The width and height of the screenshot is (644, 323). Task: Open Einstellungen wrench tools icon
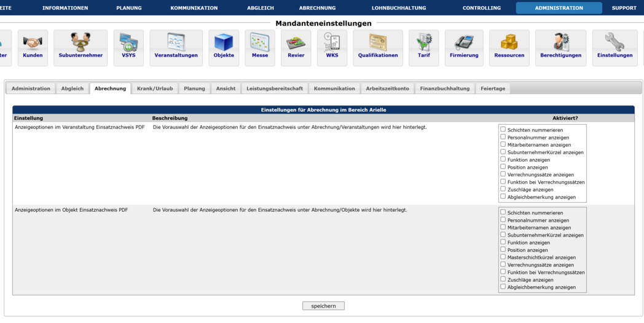pos(615,42)
